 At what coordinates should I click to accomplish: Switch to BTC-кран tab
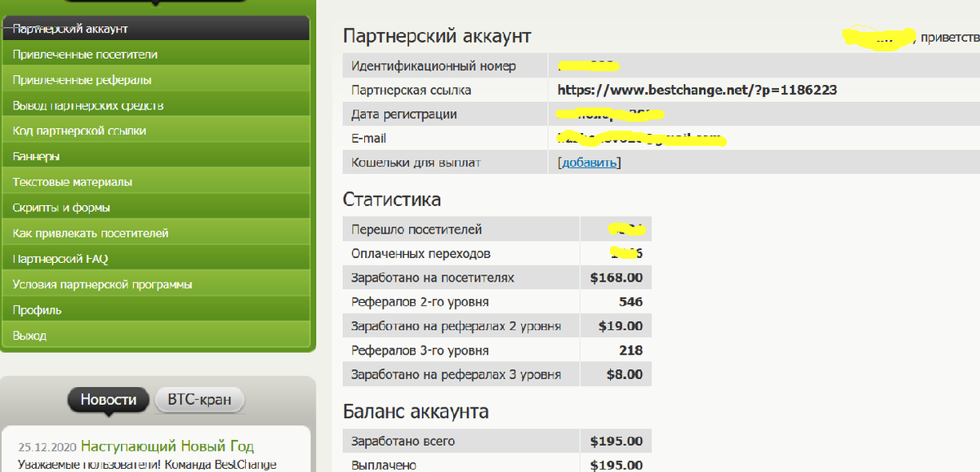tap(199, 400)
